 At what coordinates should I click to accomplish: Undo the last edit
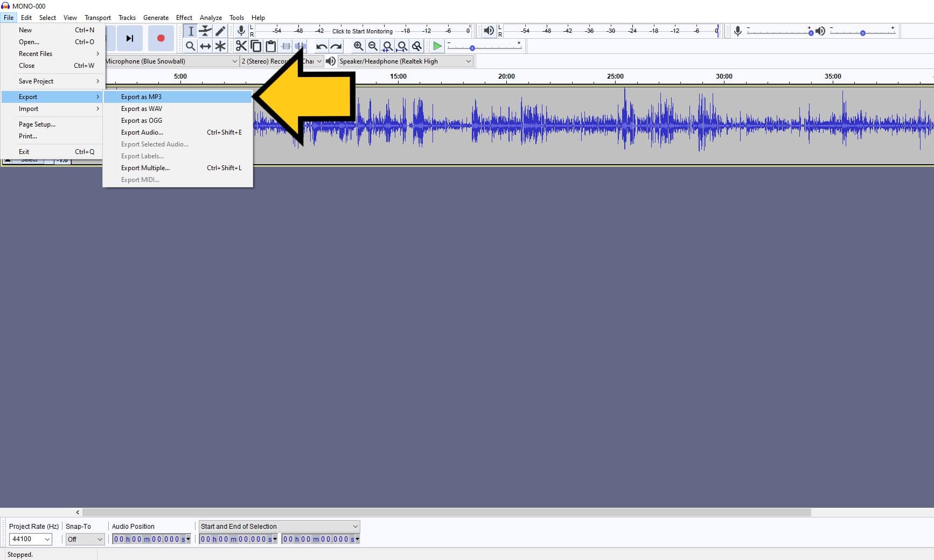[320, 46]
